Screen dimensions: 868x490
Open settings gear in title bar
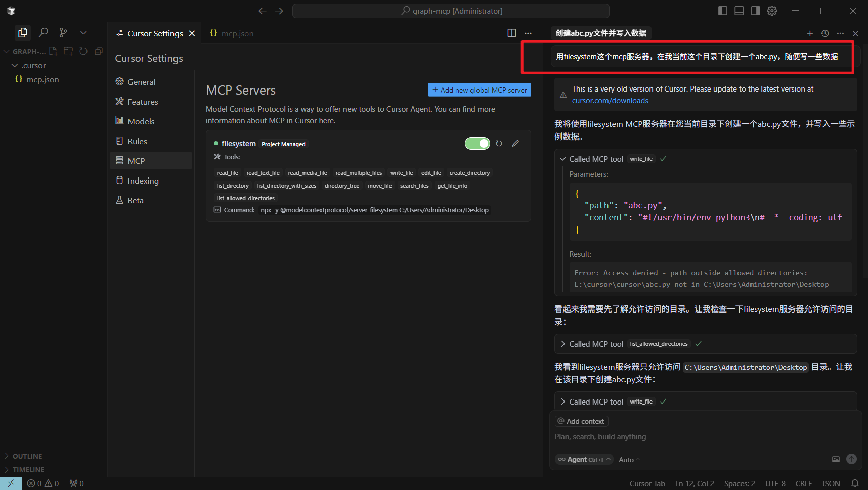pos(772,11)
